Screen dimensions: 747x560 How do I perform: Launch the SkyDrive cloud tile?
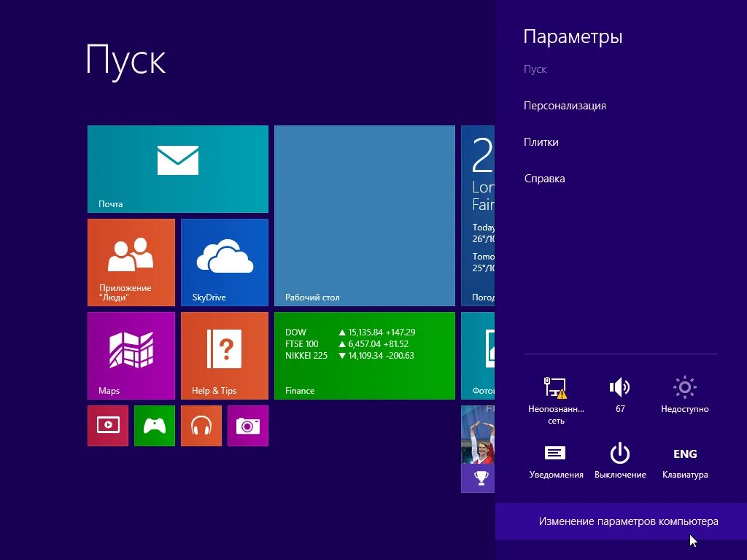225,262
